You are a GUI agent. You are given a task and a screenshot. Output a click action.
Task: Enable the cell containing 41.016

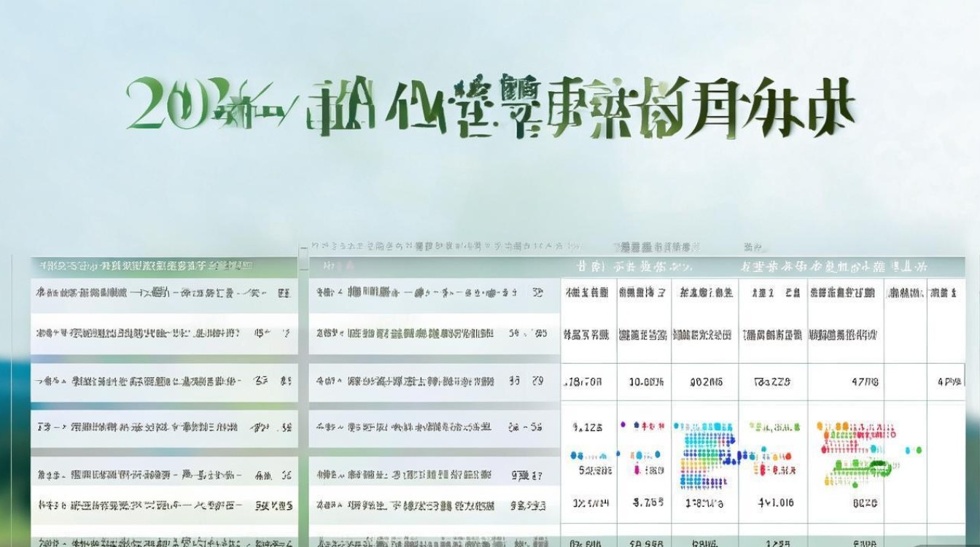775,502
